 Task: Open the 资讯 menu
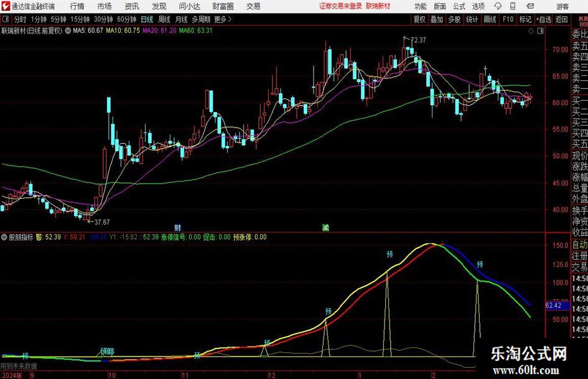[x=132, y=6]
